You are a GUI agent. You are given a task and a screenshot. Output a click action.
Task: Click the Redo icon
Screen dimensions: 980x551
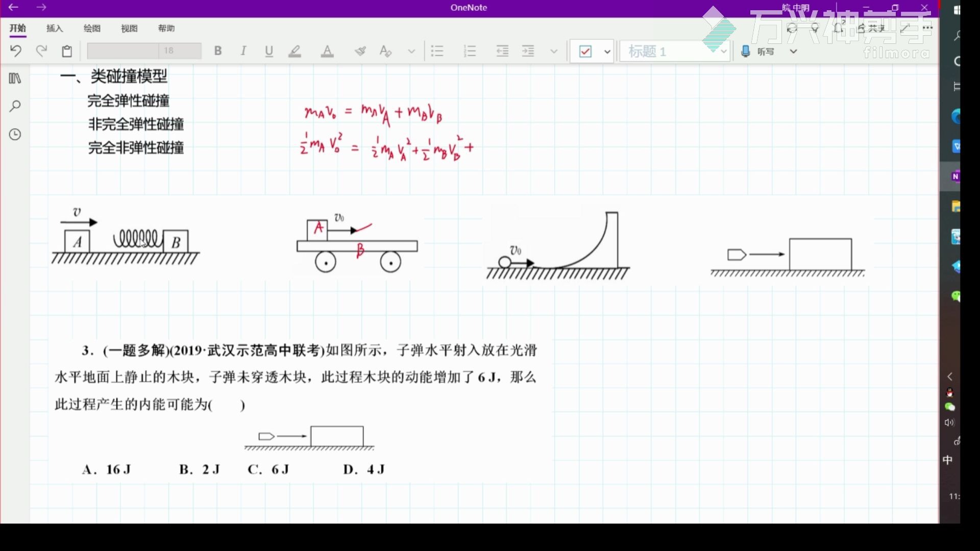[x=41, y=51]
